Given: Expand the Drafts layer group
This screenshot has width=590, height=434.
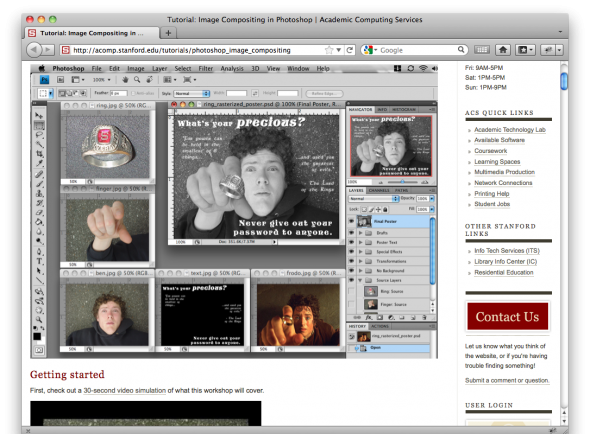Looking at the screenshot, I should (x=360, y=233).
